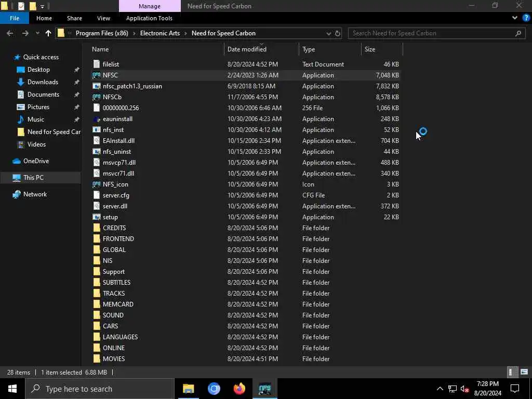Open the recent locations dropdown
532x399 pixels.
pos(37,33)
